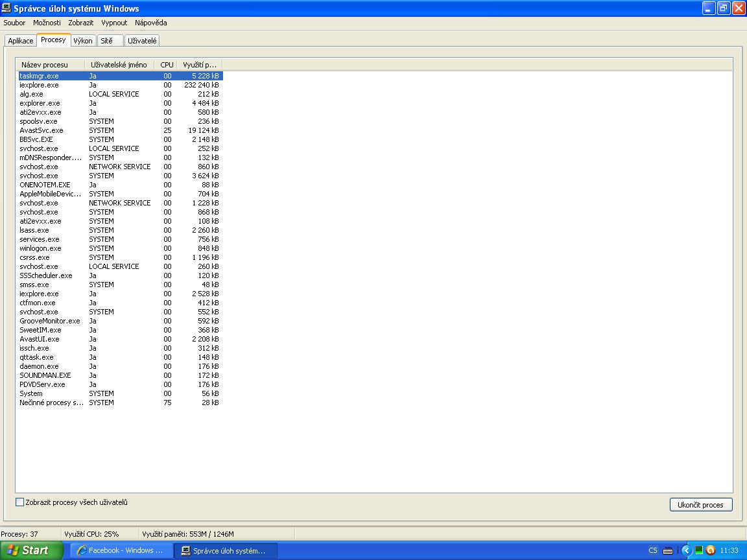Click green CPU usage tray icon
Viewport: 747px width, 560px height.
tap(698, 550)
